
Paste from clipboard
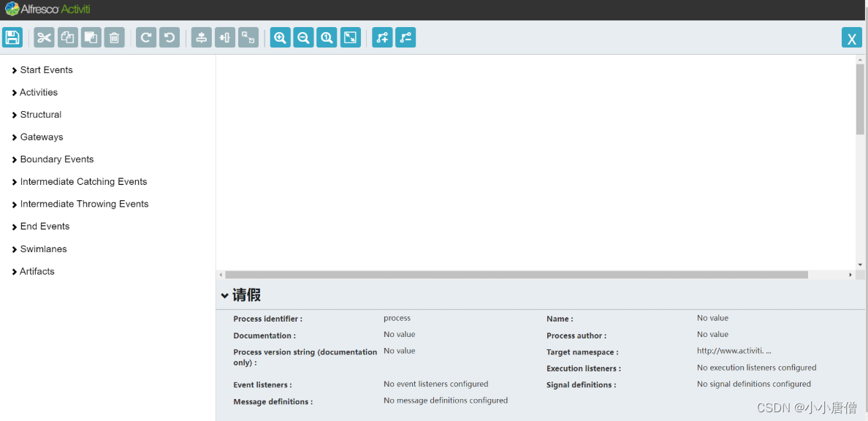pos(91,37)
